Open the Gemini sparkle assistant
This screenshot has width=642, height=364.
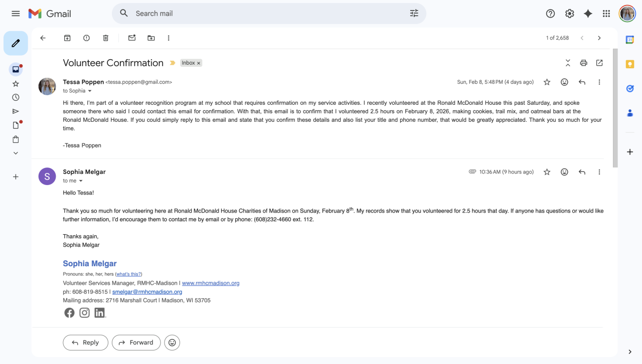click(x=588, y=14)
